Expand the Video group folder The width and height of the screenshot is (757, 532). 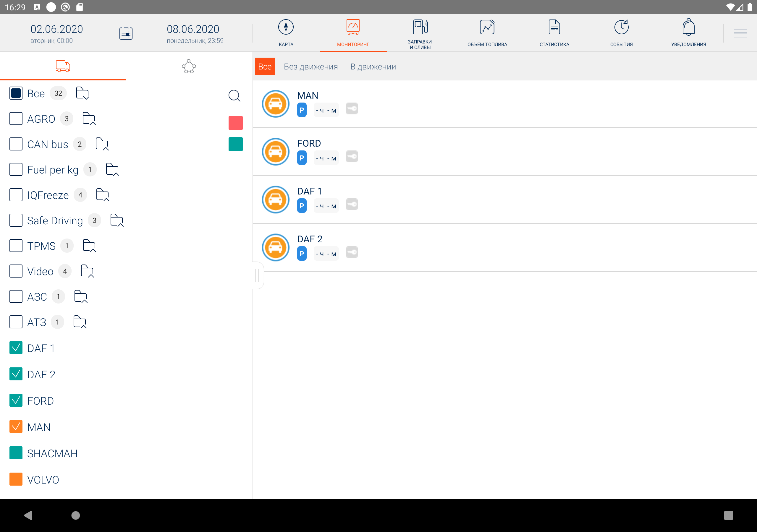pyautogui.click(x=87, y=271)
